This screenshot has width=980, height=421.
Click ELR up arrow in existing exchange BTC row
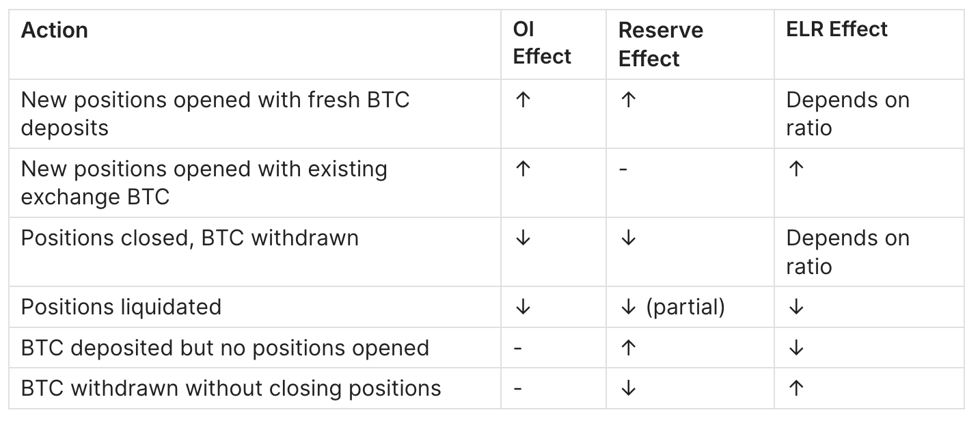click(795, 169)
